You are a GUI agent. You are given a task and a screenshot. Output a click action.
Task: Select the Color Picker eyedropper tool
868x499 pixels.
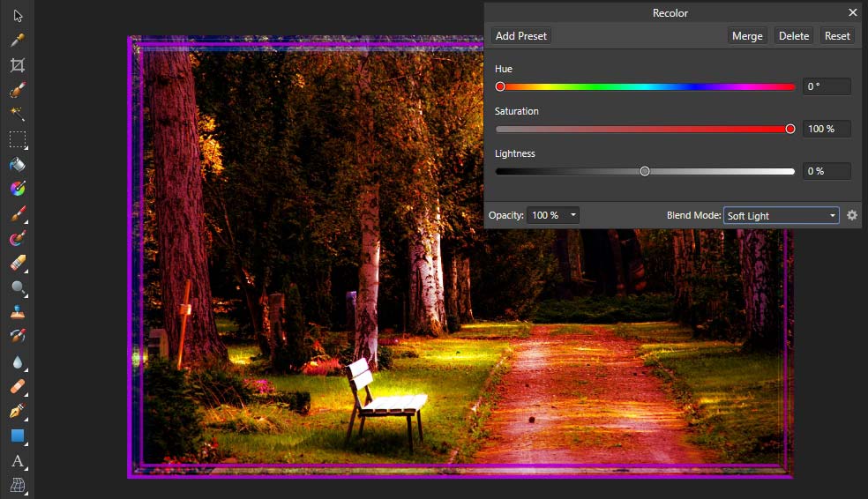[18, 41]
